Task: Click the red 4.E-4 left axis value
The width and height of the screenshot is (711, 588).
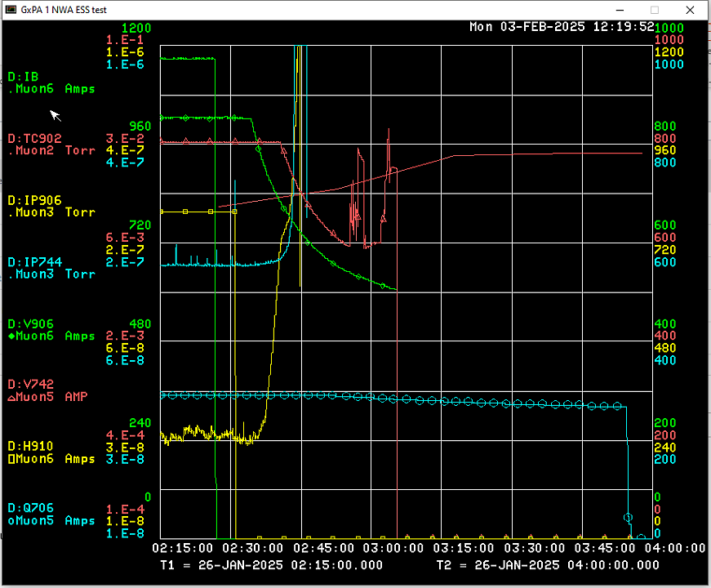Action: coord(125,435)
